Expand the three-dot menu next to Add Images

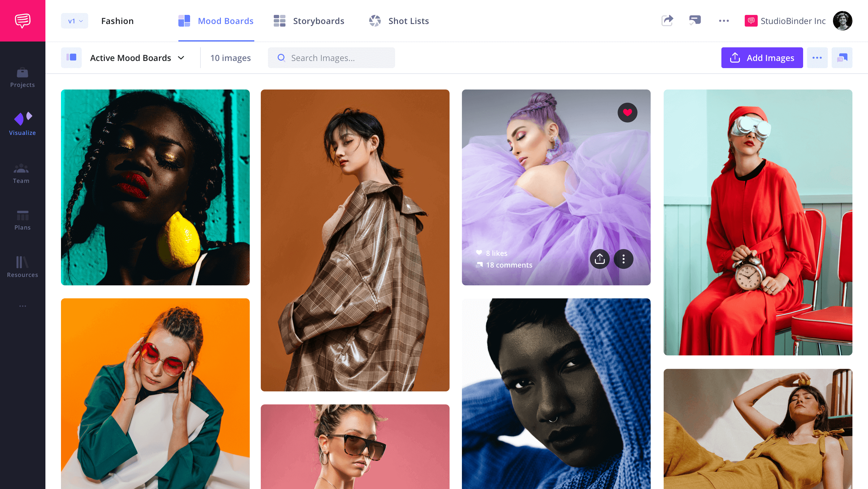(817, 57)
